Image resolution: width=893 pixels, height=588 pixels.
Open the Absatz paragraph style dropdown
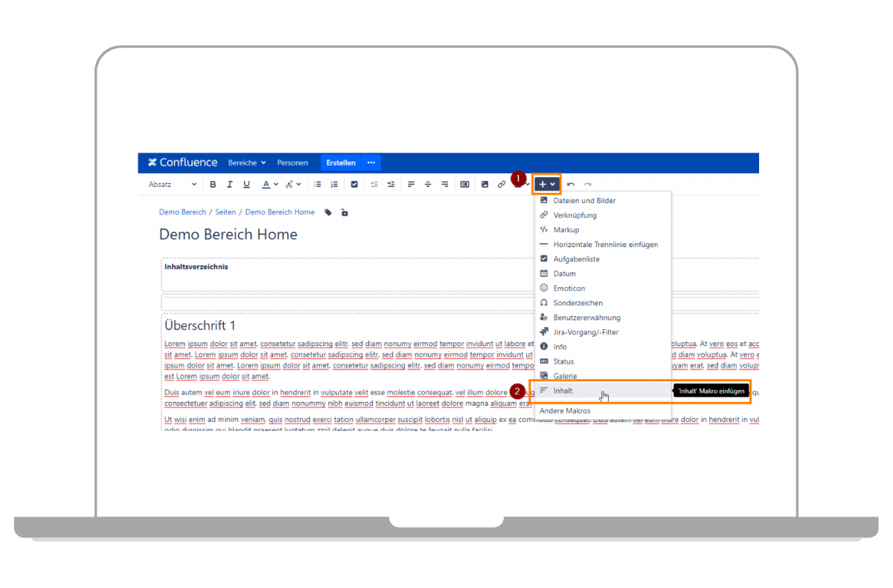pos(173,185)
